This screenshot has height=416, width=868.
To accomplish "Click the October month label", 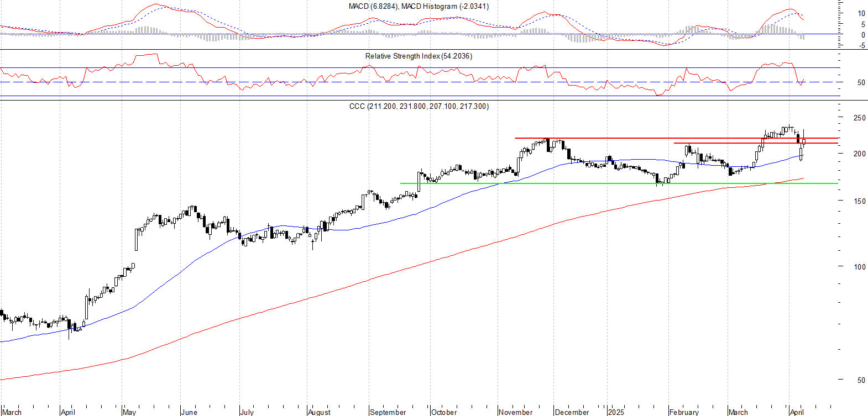I will [444, 412].
